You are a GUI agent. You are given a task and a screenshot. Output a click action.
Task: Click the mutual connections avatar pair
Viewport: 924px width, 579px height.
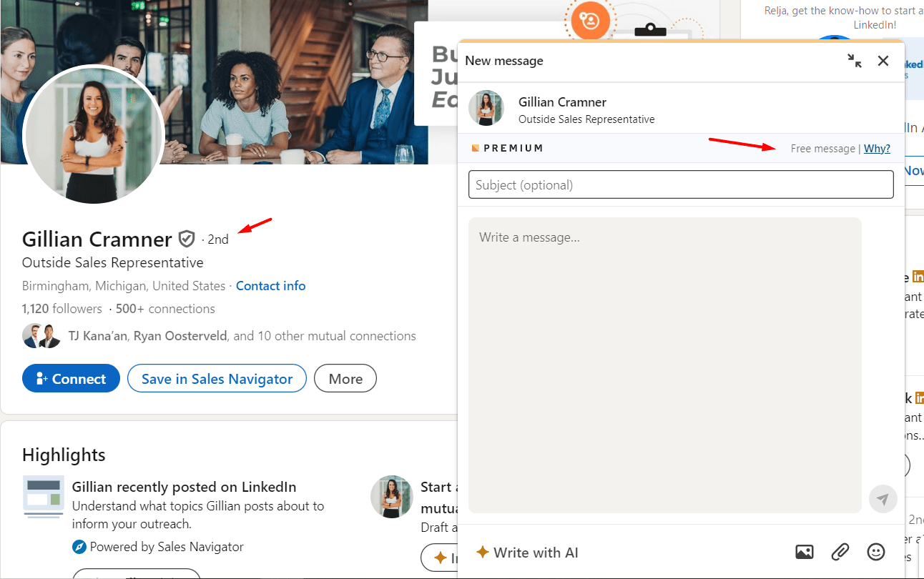click(x=41, y=336)
